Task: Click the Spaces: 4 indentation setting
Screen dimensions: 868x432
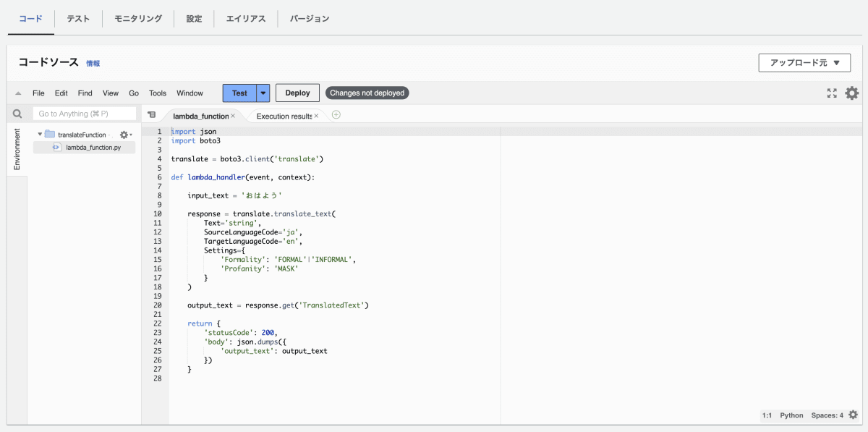Action: 827,415
